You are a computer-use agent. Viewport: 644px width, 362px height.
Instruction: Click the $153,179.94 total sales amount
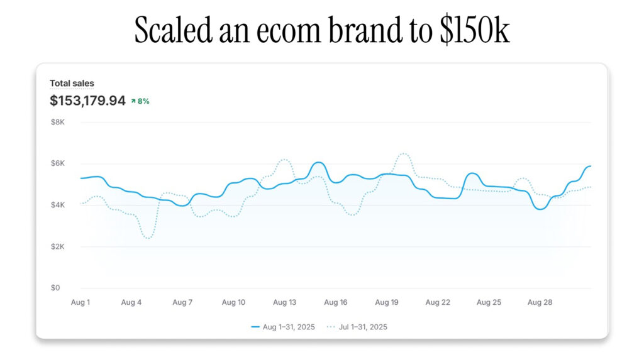[x=88, y=101]
